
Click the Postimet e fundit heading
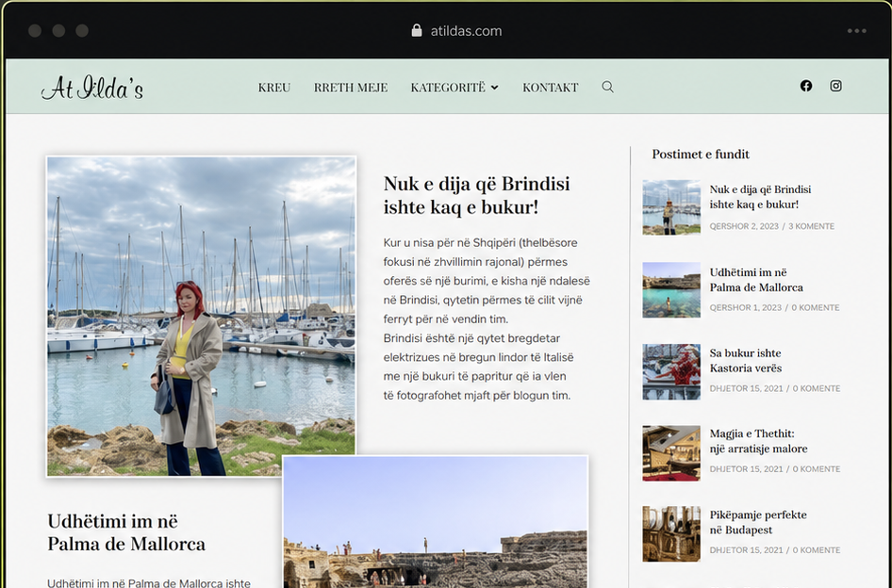701,155
